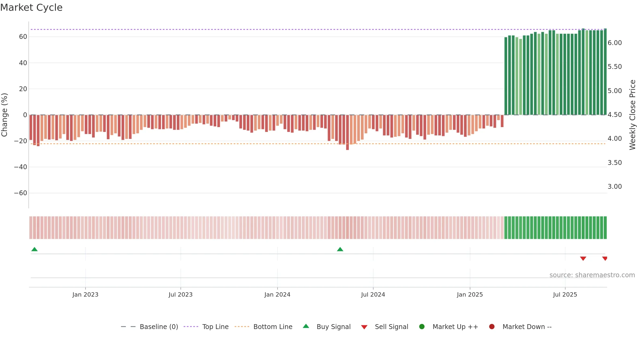The image size is (644, 362).
Task: Click the source: sharemaestro.com text
Action: pos(592,275)
